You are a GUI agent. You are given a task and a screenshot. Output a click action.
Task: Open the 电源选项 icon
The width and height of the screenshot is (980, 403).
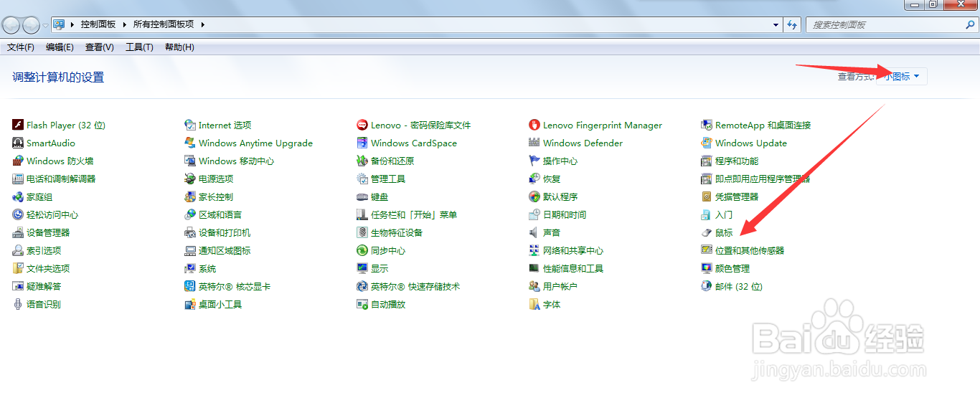191,179
